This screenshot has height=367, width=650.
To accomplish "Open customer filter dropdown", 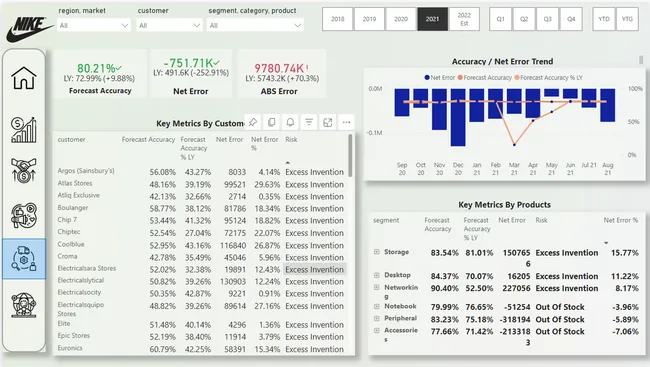I will click(x=170, y=25).
